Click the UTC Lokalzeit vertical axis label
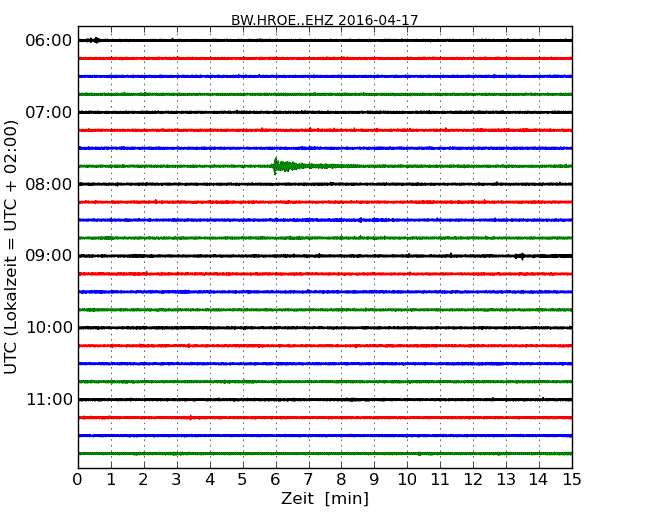This screenshot has height=520, width=650. (x=11, y=247)
